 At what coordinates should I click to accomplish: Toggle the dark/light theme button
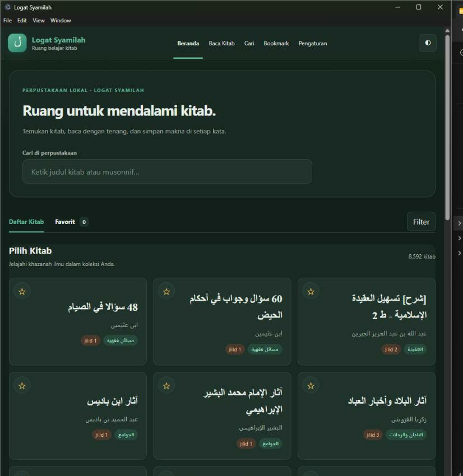428,43
